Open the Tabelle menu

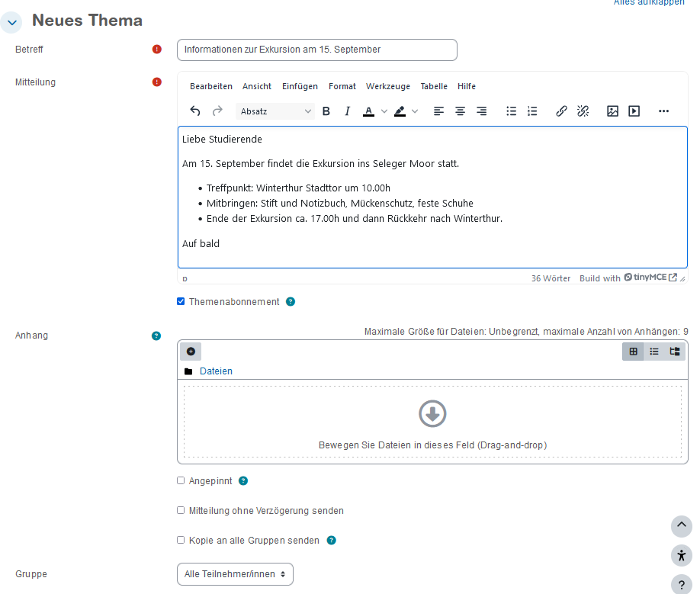pos(434,86)
